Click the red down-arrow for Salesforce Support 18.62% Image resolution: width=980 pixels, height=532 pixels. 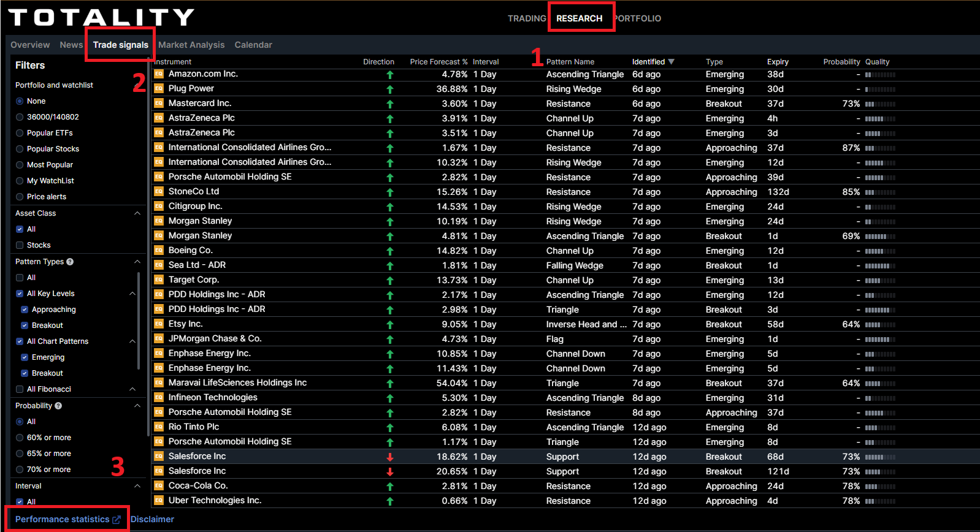click(x=390, y=457)
